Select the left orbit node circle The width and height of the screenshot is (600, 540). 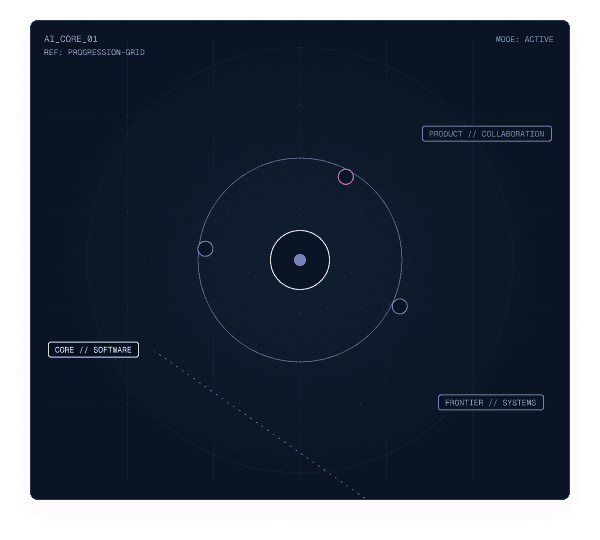(x=205, y=249)
